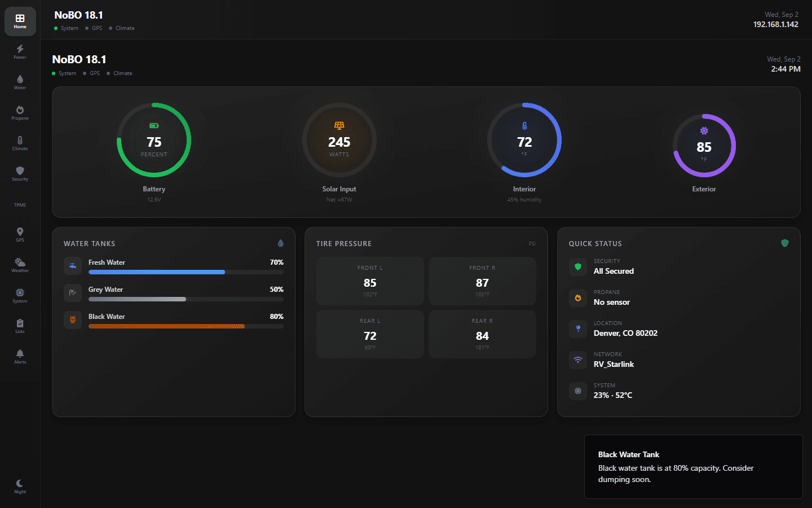The image size is (812, 508).
Task: Click the shield icon in Quick Status header
Action: [x=784, y=243]
